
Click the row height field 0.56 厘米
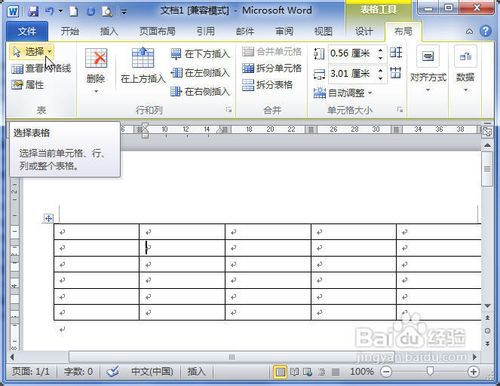point(352,53)
